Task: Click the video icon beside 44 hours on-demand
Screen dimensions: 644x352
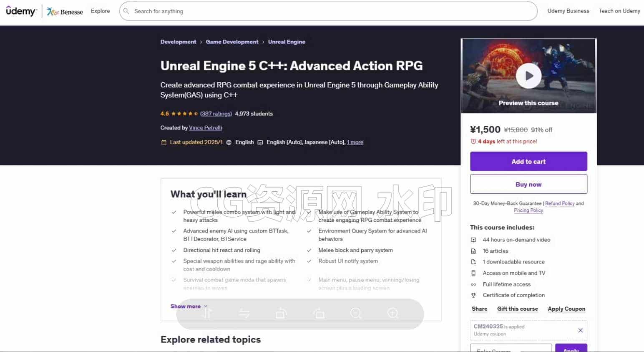Action: point(473,240)
